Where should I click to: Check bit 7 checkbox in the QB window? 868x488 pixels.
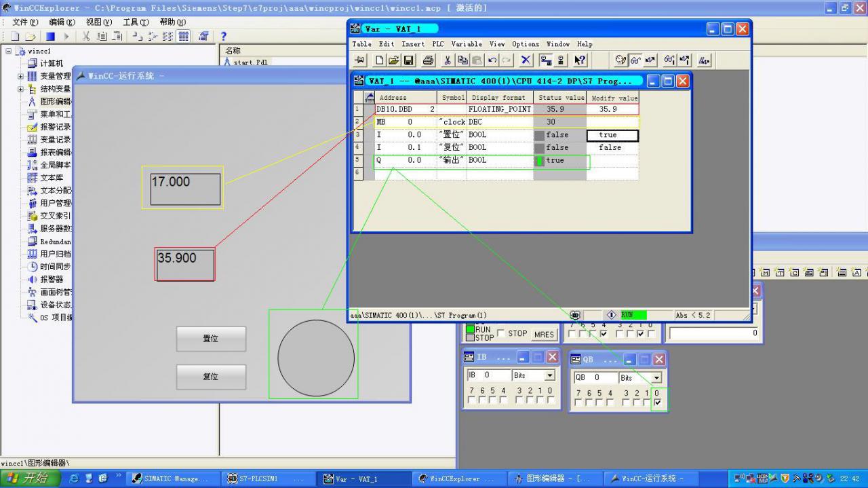[x=578, y=402]
